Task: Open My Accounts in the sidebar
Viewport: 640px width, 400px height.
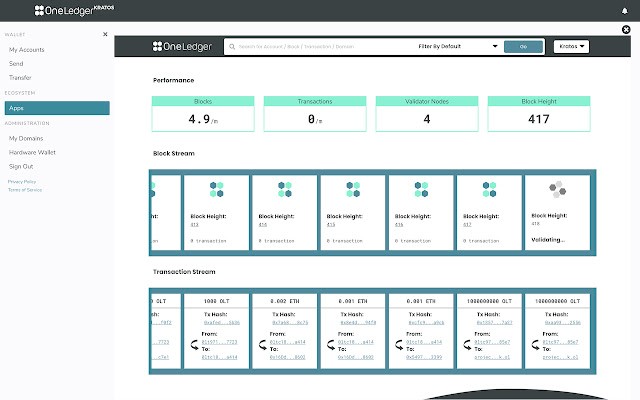Action: point(27,50)
